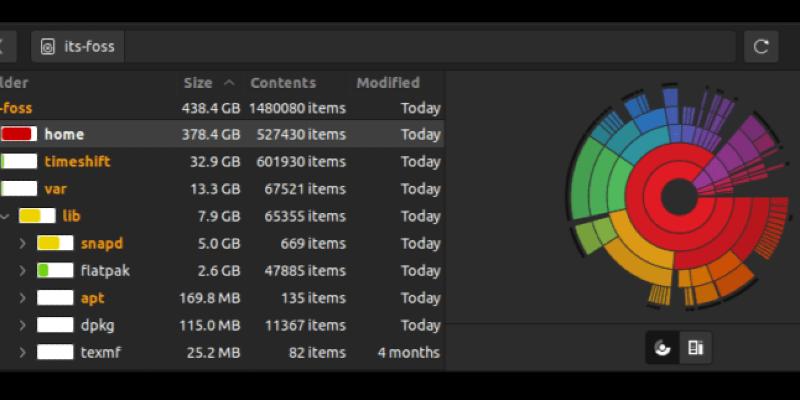This screenshot has width=800, height=400.
Task: Select the var folder row
Action: coord(200,189)
